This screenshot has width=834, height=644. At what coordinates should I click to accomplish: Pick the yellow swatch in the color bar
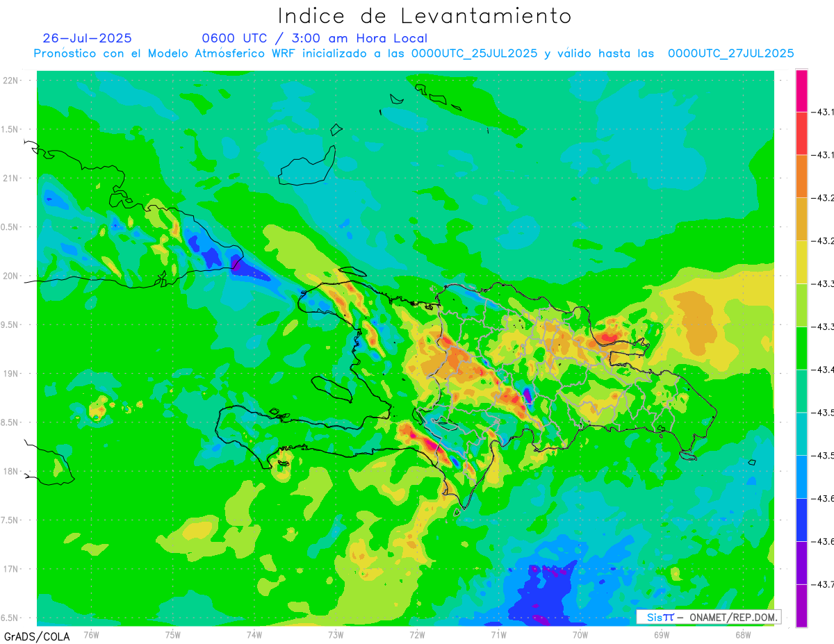point(801,262)
